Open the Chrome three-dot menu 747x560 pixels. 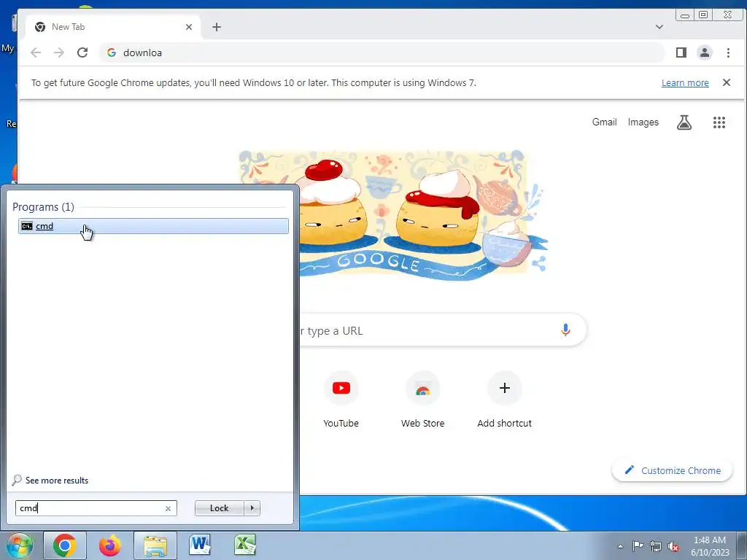tap(728, 52)
